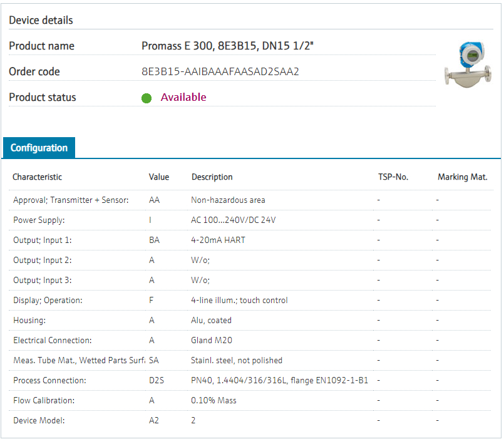Click the TSP-No. column header
The width and height of the screenshot is (504, 444).
click(x=393, y=177)
